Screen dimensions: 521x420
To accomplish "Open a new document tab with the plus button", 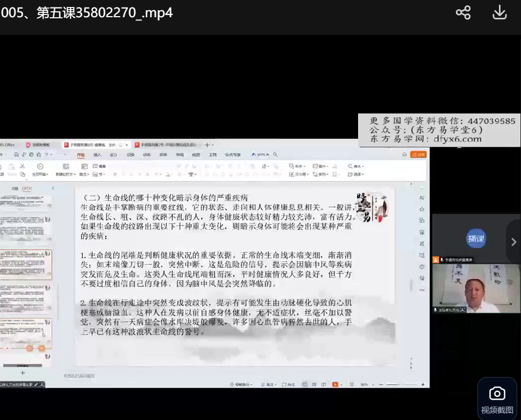I will point(208,145).
